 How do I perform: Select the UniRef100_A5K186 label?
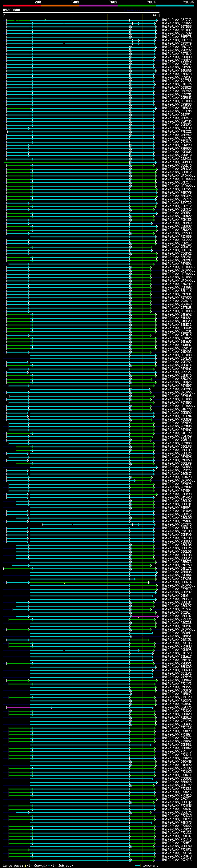click(x=177, y=660)
